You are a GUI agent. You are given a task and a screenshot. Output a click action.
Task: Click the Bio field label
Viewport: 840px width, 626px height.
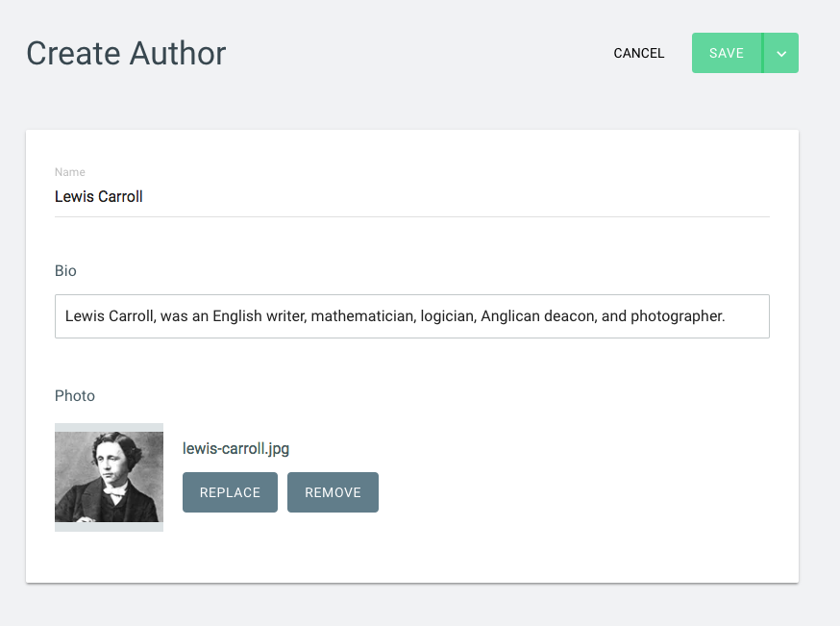(65, 270)
